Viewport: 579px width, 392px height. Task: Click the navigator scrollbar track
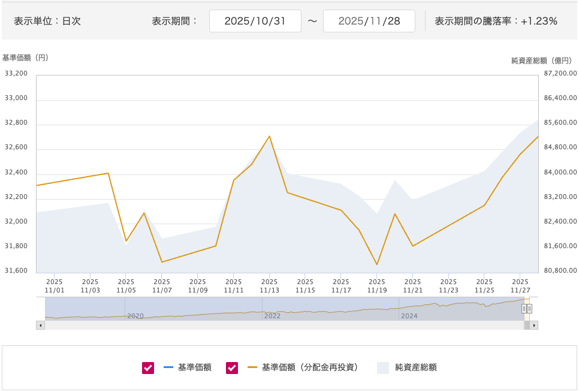click(x=282, y=325)
